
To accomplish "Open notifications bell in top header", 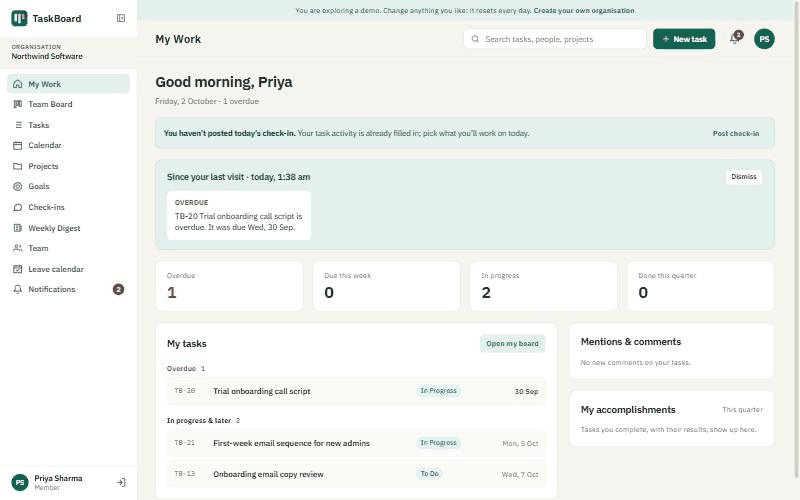I will point(735,39).
